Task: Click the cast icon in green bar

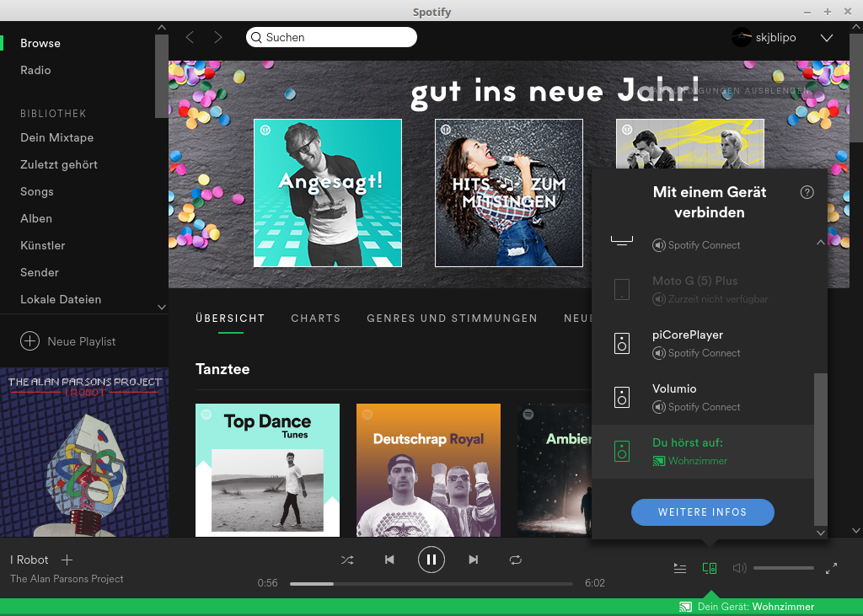Action: point(686,607)
